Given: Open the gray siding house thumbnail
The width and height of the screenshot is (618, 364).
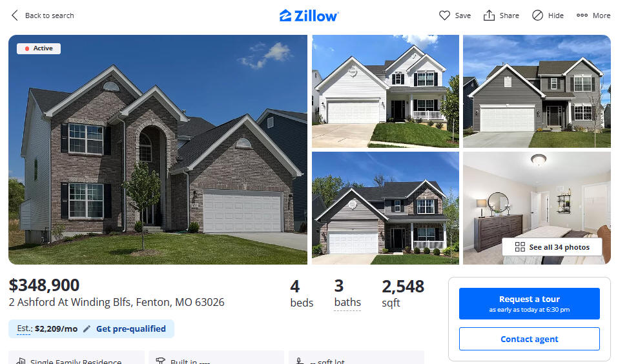Looking at the screenshot, I should (537, 92).
